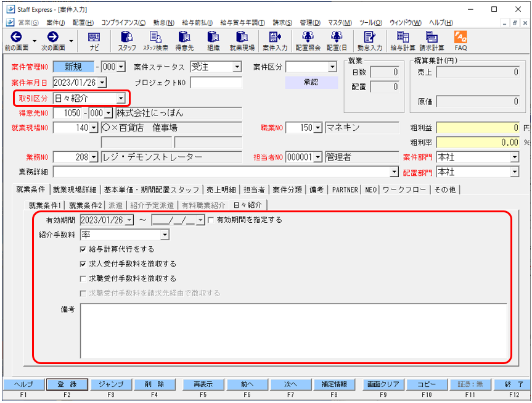The height and width of the screenshot is (403, 532).
Task: Switch to 基本単価・期間配置スタッフ tab
Action: 151,189
